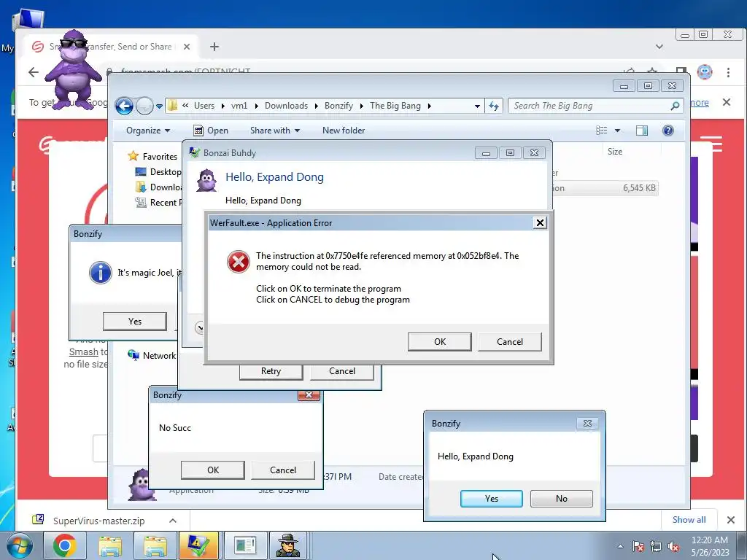
Task: Select Bonzify in the address breadcrumb
Action: tap(338, 106)
